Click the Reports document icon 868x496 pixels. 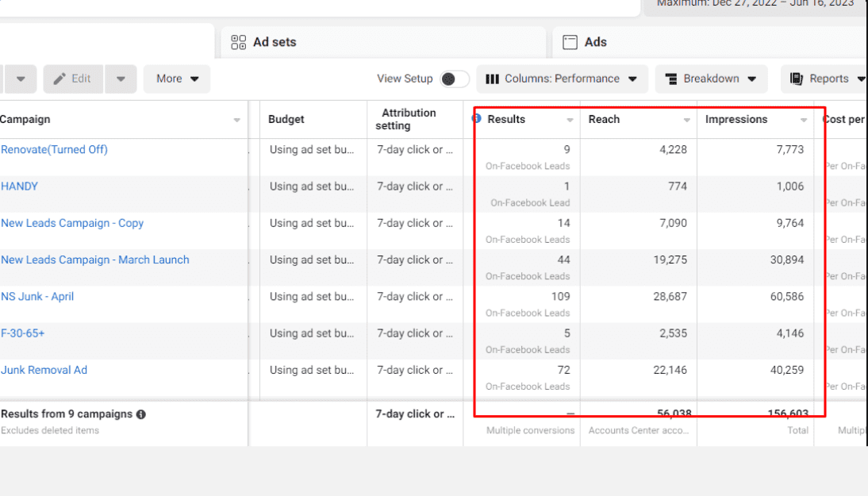[x=797, y=79]
